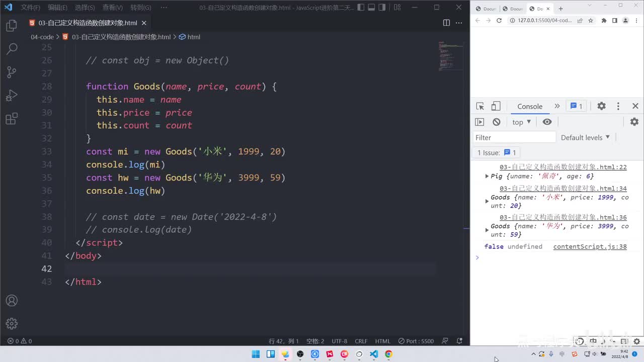Screen dimensions: 644x362
Task: Click the VS Code notifications bell
Action: point(459,341)
